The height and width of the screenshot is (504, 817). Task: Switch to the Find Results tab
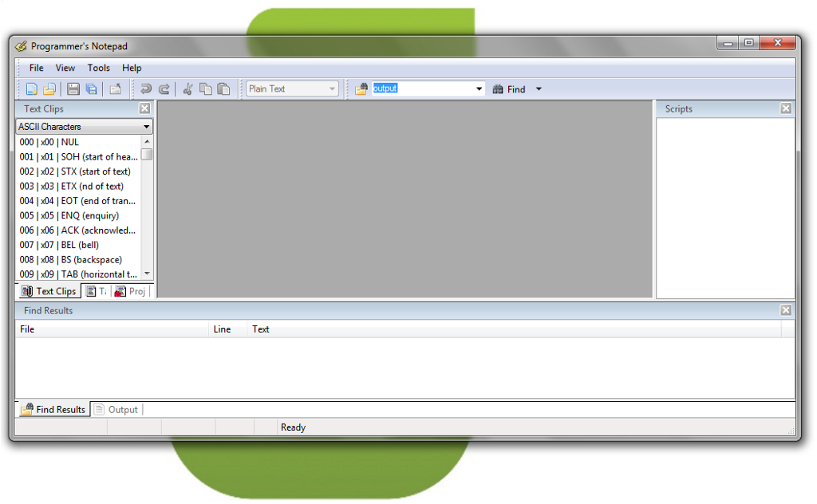[53, 409]
